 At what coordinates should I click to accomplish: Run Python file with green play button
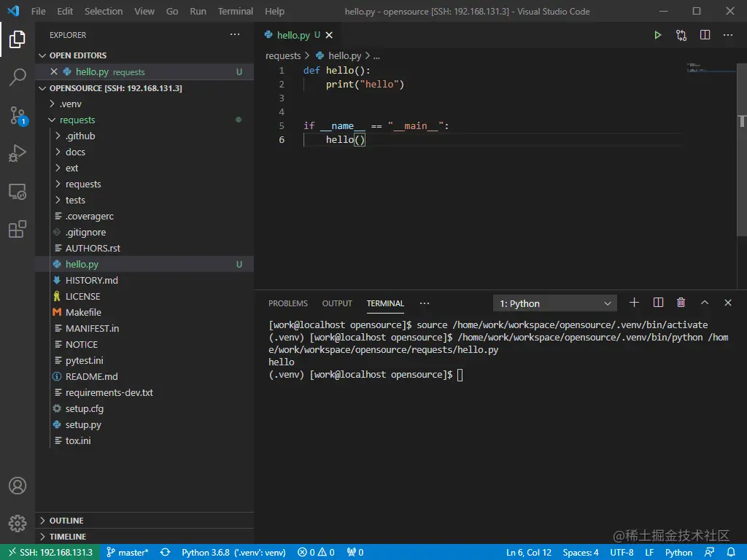[x=657, y=35]
